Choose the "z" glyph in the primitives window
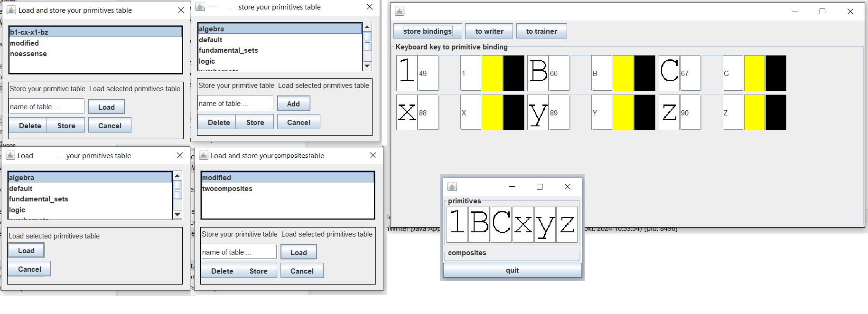 (x=567, y=224)
